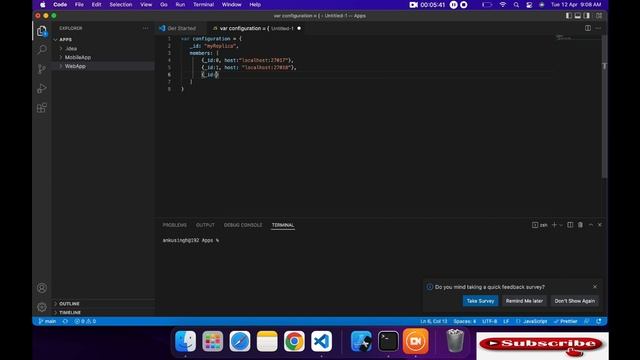Open Spotlight search in menu bar
This screenshot has height=360, width=640.
point(516,4)
